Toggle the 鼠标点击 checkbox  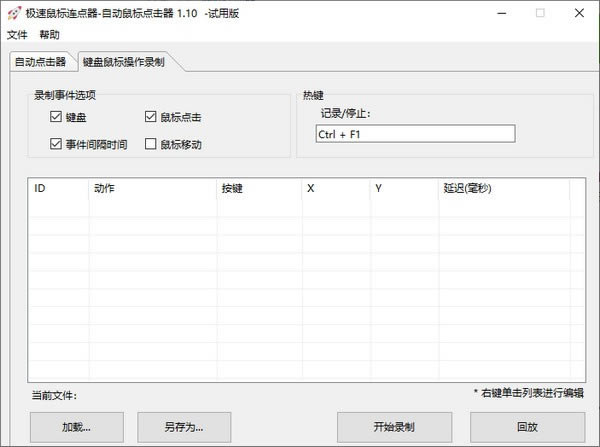pyautogui.click(x=151, y=117)
